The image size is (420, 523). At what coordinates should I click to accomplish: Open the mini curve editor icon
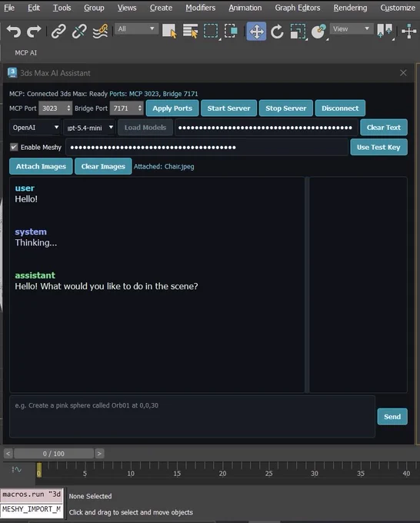(x=16, y=470)
